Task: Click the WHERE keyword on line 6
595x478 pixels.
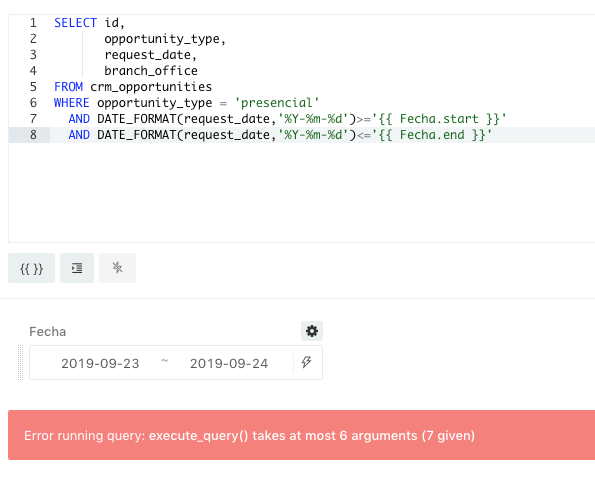Action: click(72, 103)
